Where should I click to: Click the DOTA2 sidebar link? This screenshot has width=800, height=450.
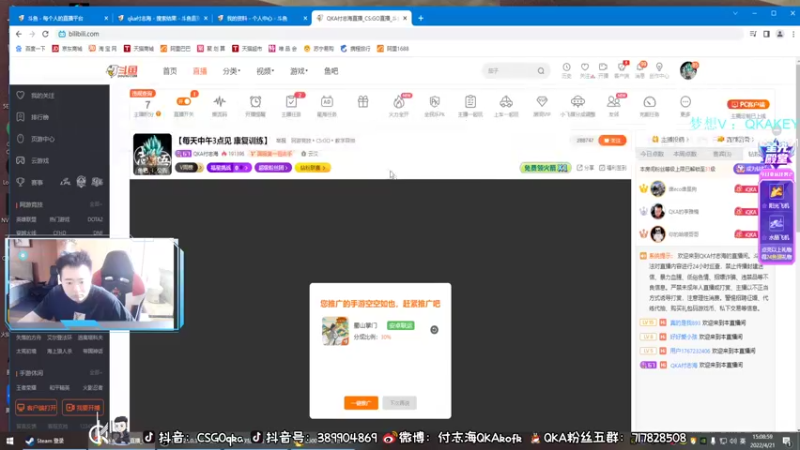[x=95, y=219]
